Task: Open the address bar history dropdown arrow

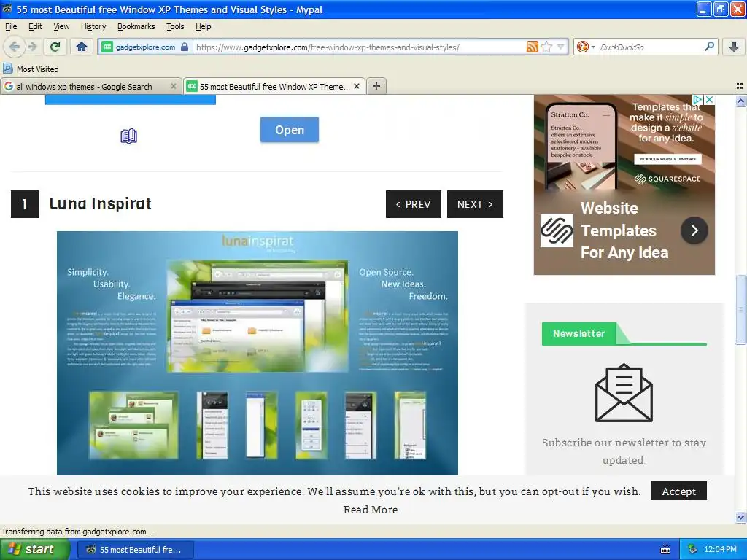Action: point(561,47)
